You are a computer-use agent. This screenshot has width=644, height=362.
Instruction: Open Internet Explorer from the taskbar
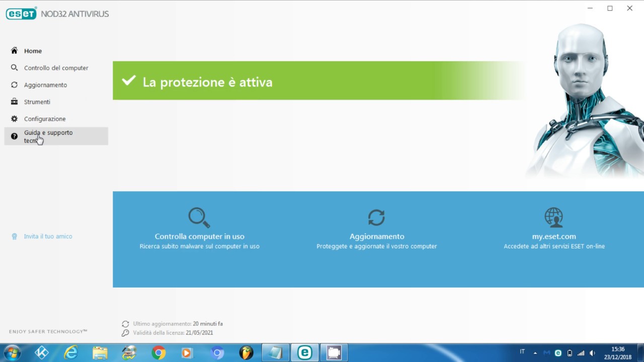tap(71, 353)
